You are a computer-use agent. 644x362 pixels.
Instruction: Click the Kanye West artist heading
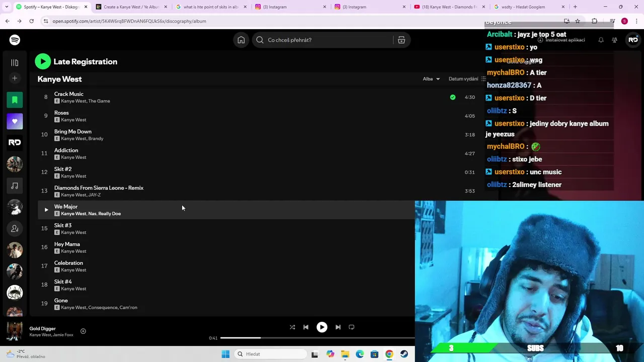[x=59, y=79]
